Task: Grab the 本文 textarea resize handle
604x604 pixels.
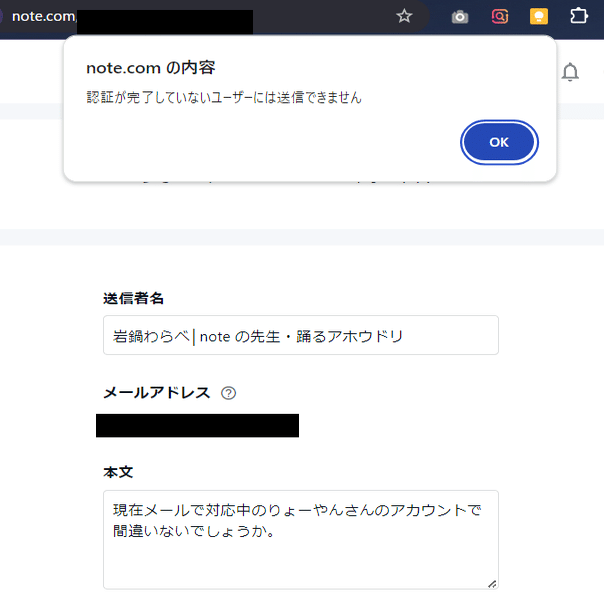Action: 492,584
